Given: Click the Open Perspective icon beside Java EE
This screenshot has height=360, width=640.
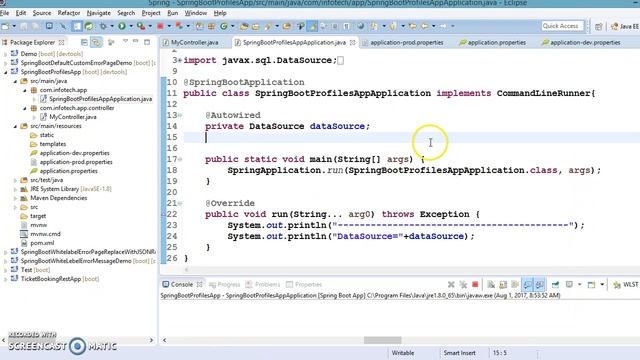Looking at the screenshot, I should tap(598, 27).
